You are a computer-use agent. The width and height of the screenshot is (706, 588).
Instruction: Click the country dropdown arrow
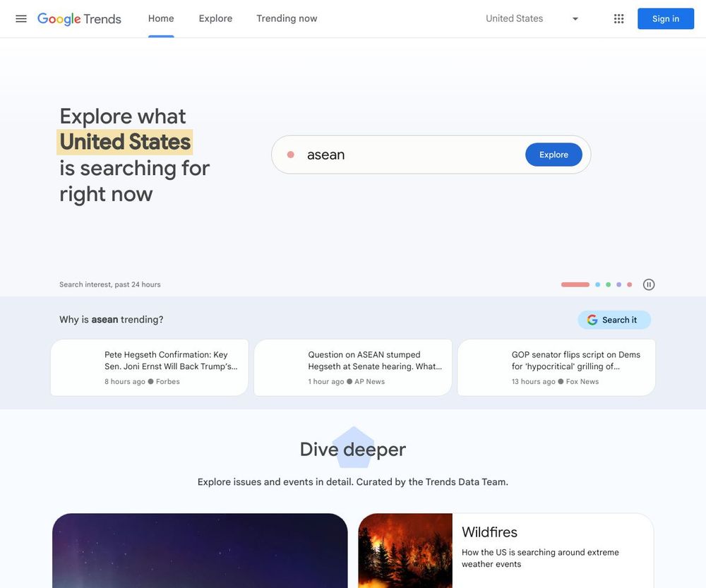point(575,19)
